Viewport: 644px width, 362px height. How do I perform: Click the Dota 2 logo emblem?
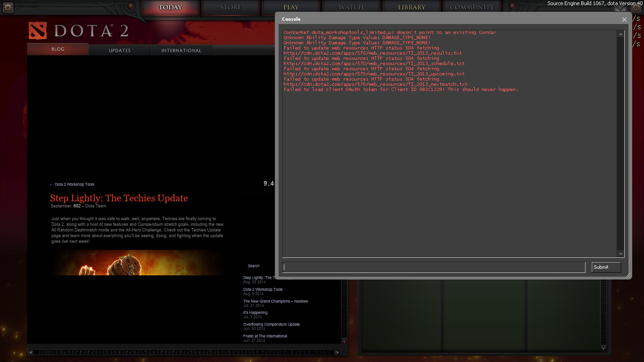pos(37,31)
